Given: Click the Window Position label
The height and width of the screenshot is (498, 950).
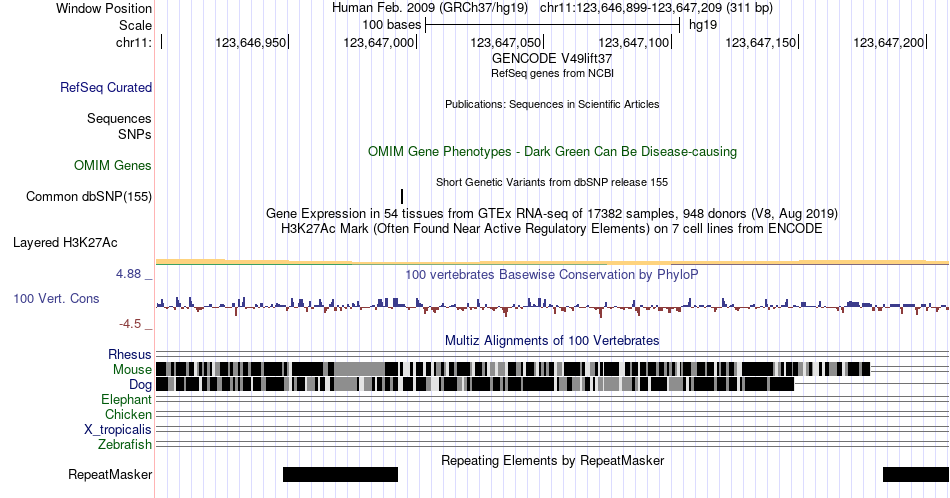Looking at the screenshot, I should coord(104,8).
